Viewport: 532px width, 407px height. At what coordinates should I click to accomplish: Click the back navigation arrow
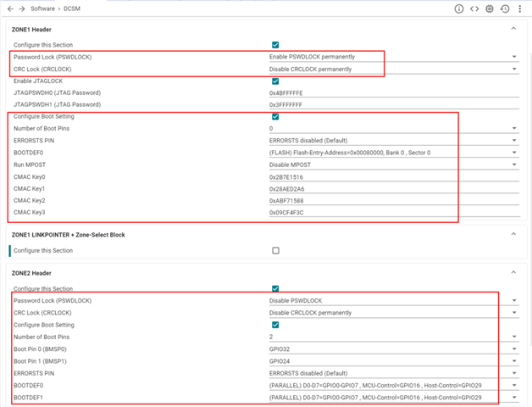tap(7, 8)
